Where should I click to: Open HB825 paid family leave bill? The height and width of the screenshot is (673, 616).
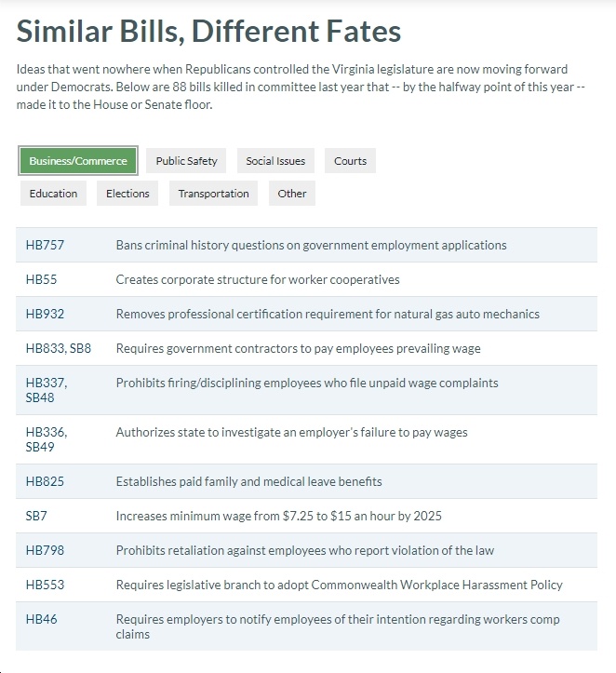click(x=45, y=481)
